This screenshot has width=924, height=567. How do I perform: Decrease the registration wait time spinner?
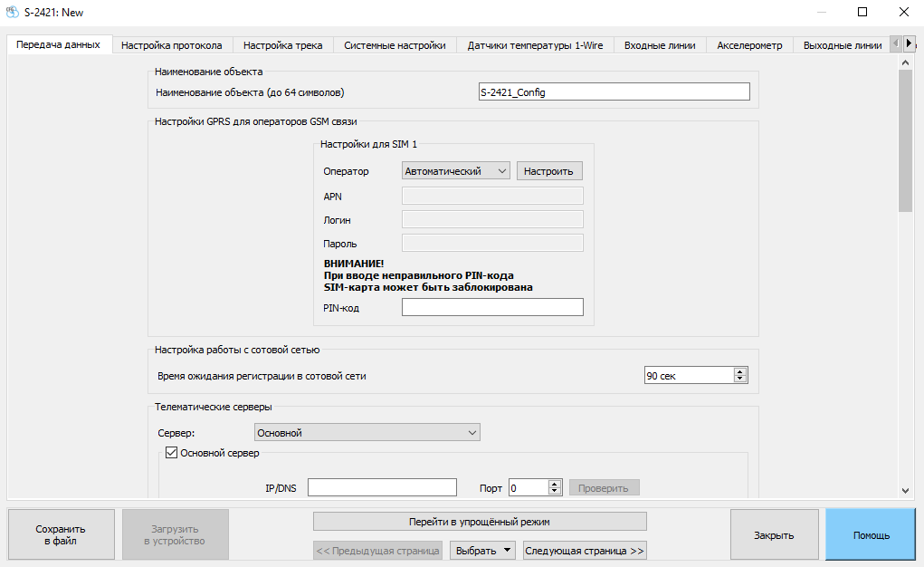pos(740,379)
